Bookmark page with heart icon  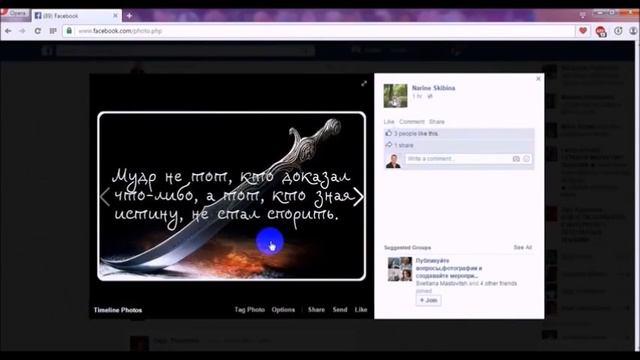coord(583,31)
